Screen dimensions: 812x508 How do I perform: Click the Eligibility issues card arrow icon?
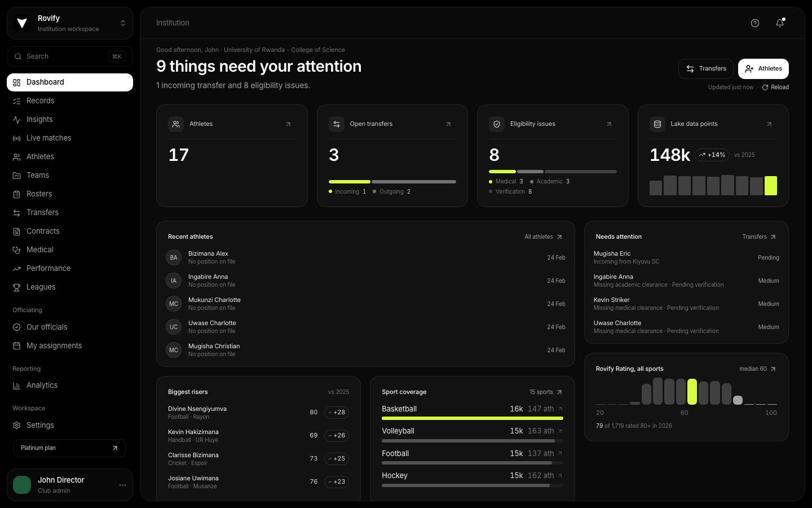click(x=609, y=124)
